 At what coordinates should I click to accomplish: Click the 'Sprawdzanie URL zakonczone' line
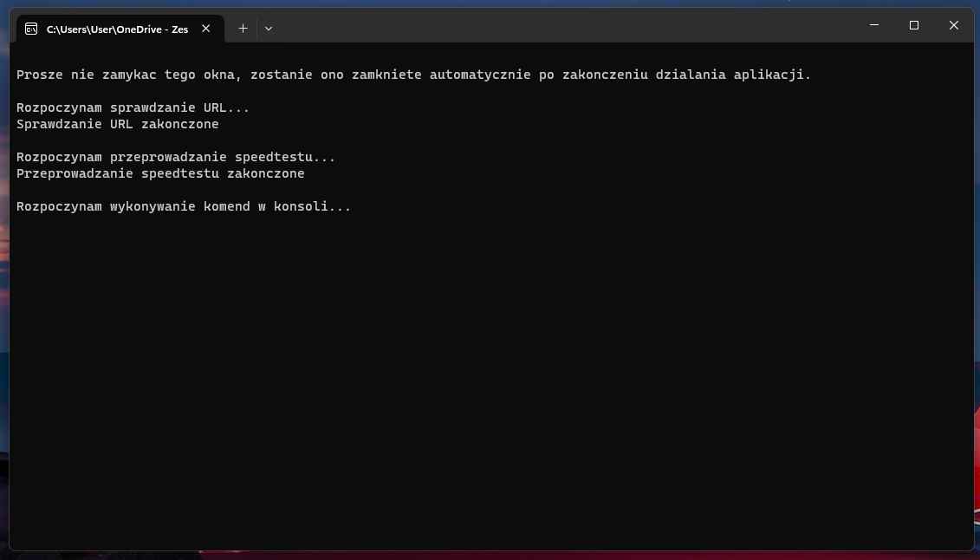click(x=117, y=124)
